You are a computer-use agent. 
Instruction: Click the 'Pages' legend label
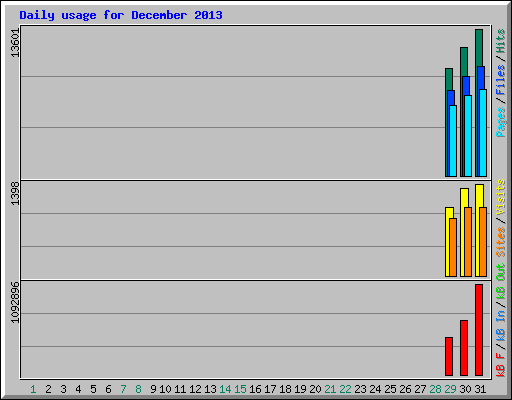tap(501, 122)
